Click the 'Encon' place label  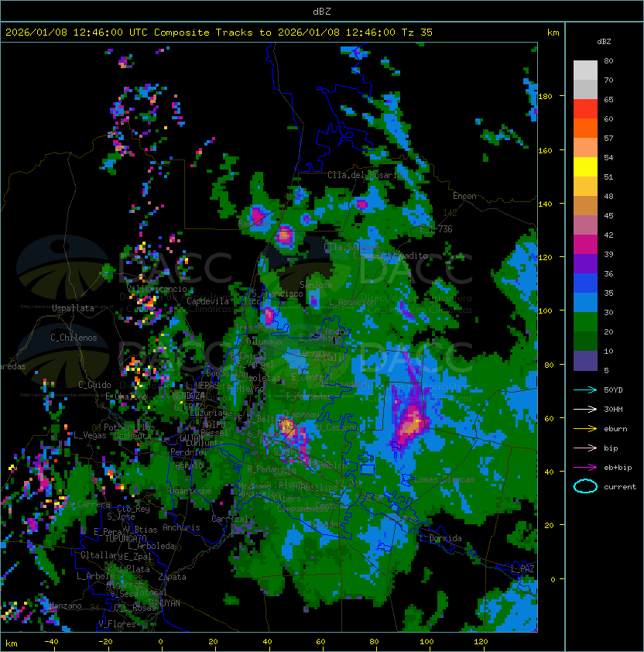click(464, 195)
